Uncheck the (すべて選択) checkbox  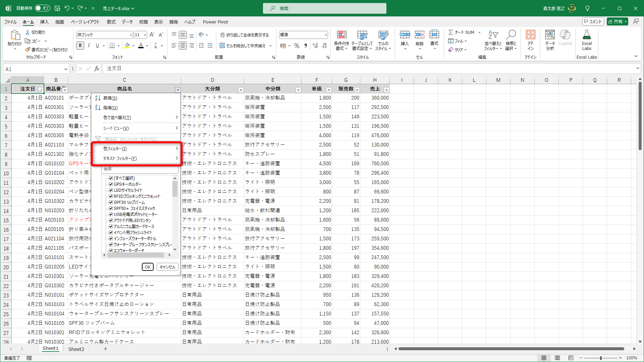pos(111,178)
